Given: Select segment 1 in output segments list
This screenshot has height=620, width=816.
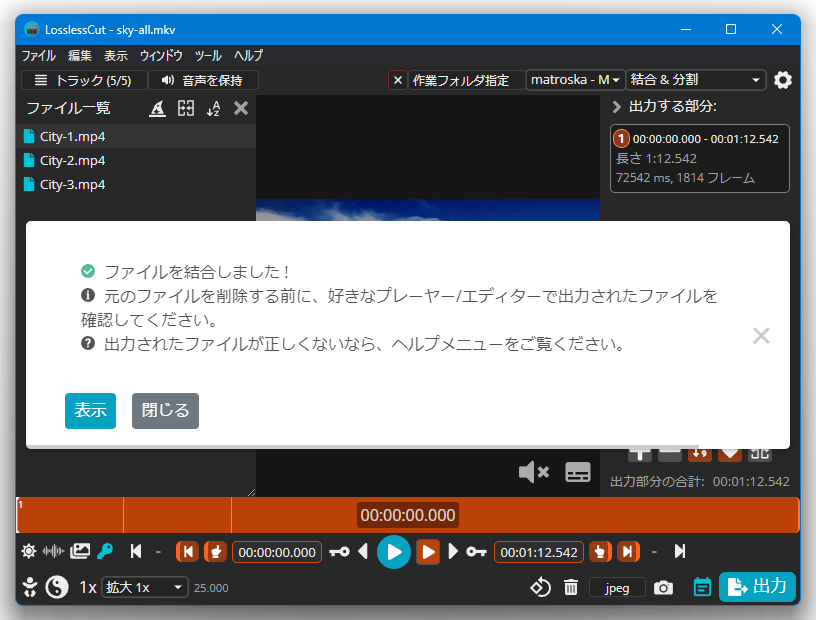Looking at the screenshot, I should [x=699, y=158].
